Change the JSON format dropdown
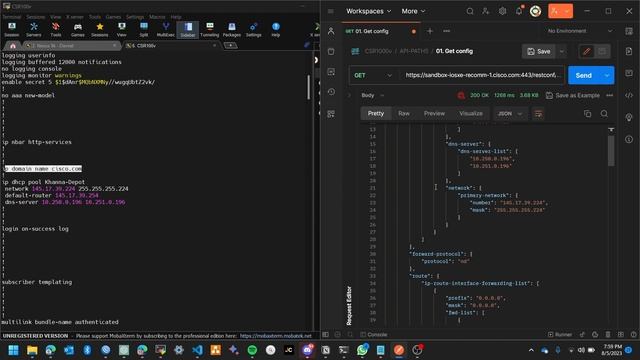 point(509,113)
